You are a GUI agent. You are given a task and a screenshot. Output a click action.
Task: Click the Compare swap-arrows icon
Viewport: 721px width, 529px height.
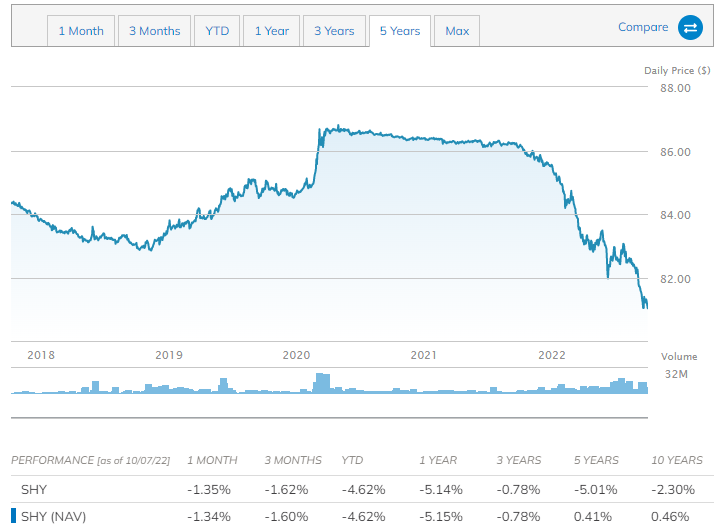click(690, 28)
